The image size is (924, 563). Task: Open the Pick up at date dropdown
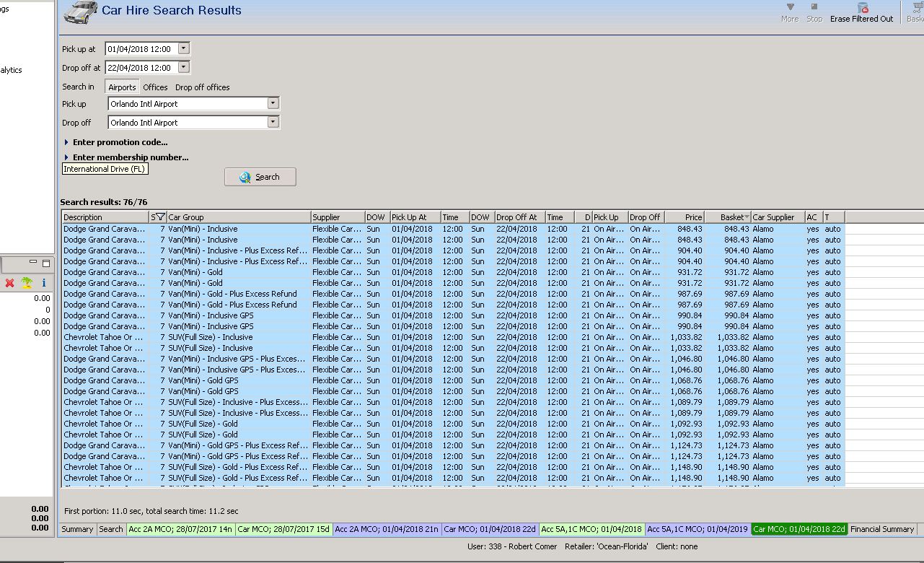point(183,48)
